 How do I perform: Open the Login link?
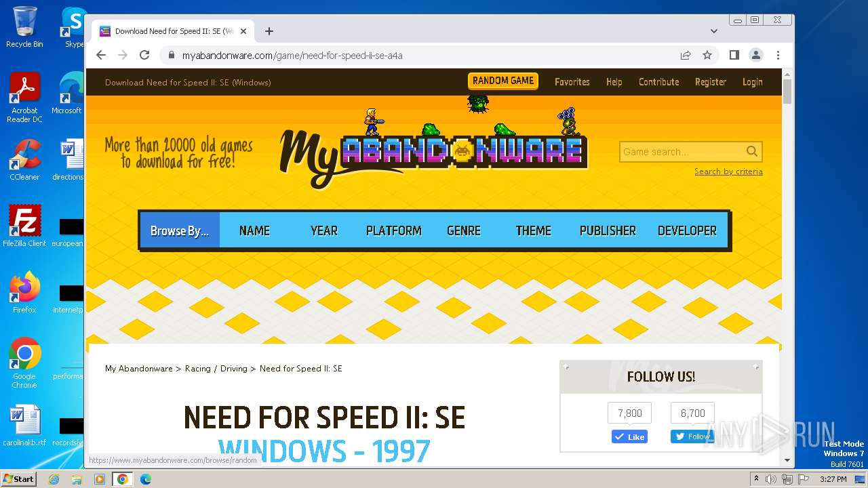tap(752, 82)
